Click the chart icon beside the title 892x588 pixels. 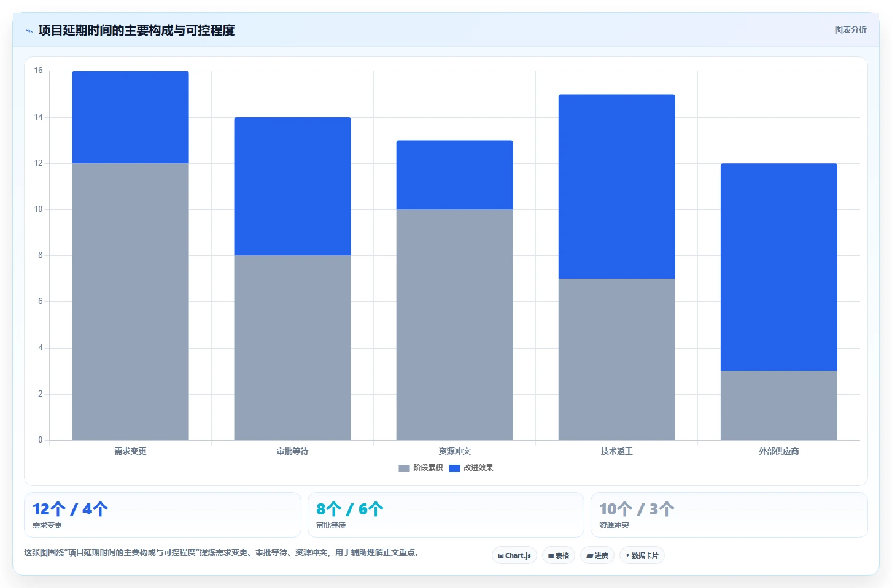pyautogui.click(x=29, y=30)
